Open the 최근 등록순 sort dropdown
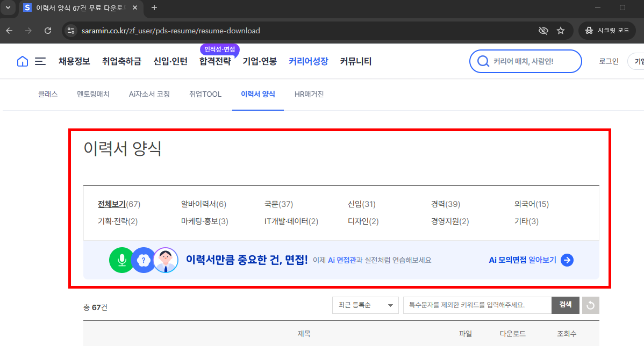Viewport: 644px width, 352px height. click(365, 305)
